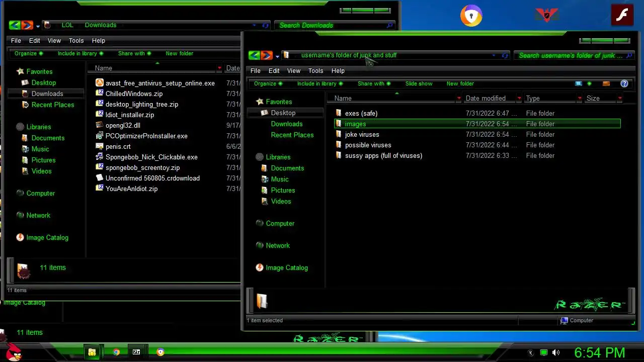Open File menu in Downloads window

pyautogui.click(x=16, y=41)
